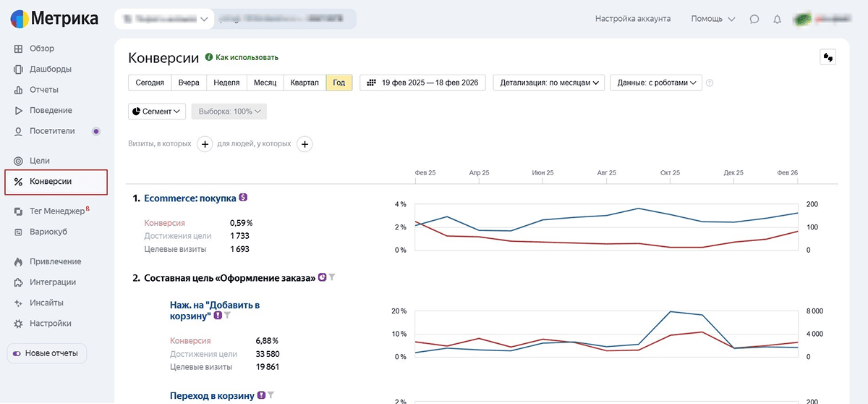This screenshot has height=404, width=868.
Task: Click the add condition plus for visits
Action: click(205, 144)
